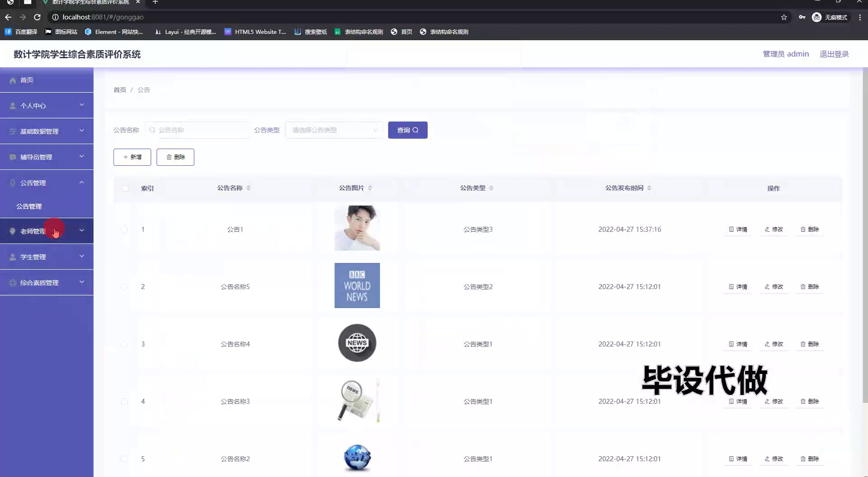
Task: Click sort arrows on 公告发布时间 column
Action: coord(649,188)
